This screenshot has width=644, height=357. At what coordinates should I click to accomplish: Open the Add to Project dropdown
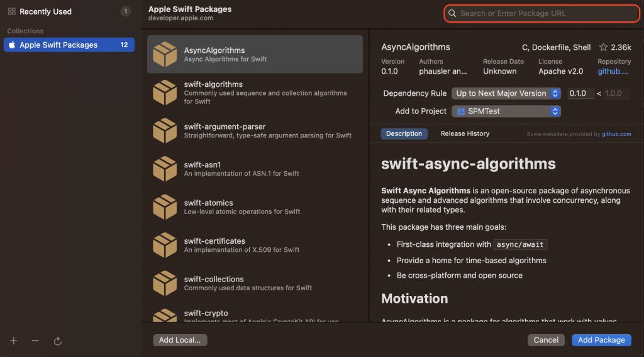tap(506, 111)
